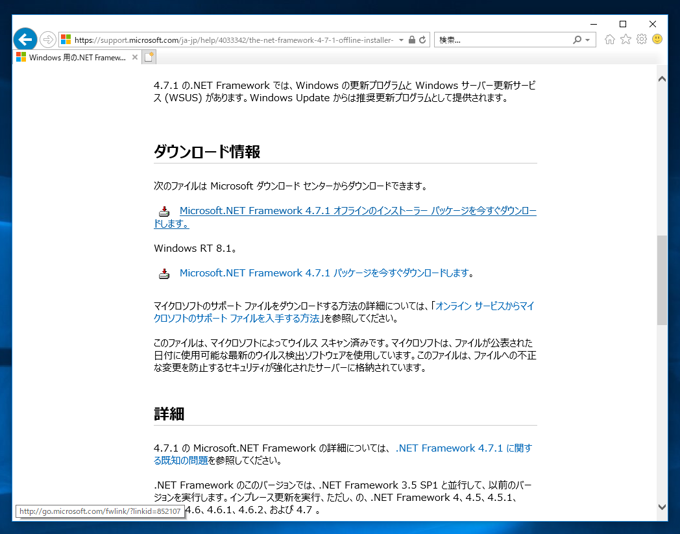Go back using the browser back arrow
Viewport: 680px width, 534px height.
(25, 40)
